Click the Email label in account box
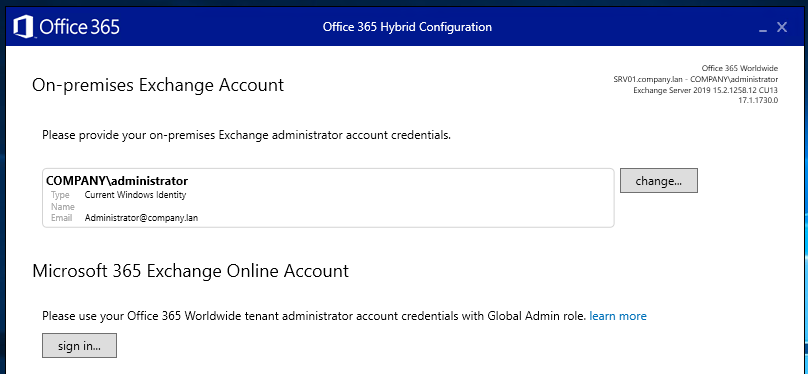 click(x=61, y=218)
